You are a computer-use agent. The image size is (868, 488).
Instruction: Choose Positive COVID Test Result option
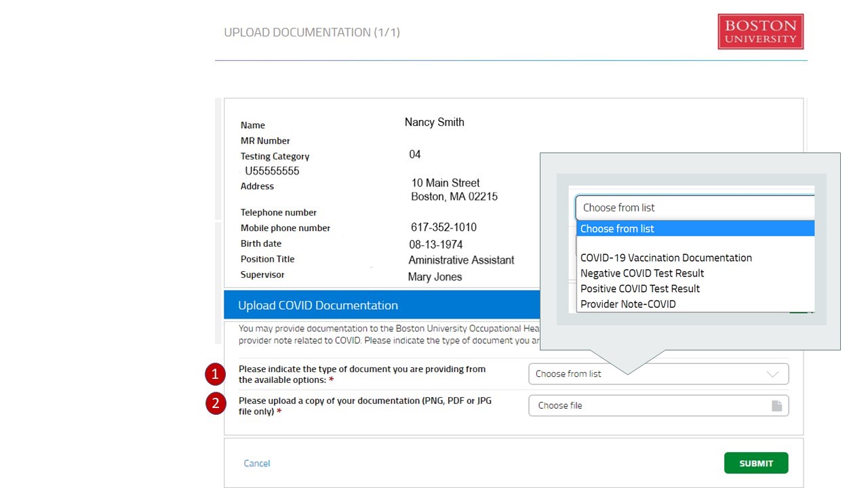click(640, 289)
